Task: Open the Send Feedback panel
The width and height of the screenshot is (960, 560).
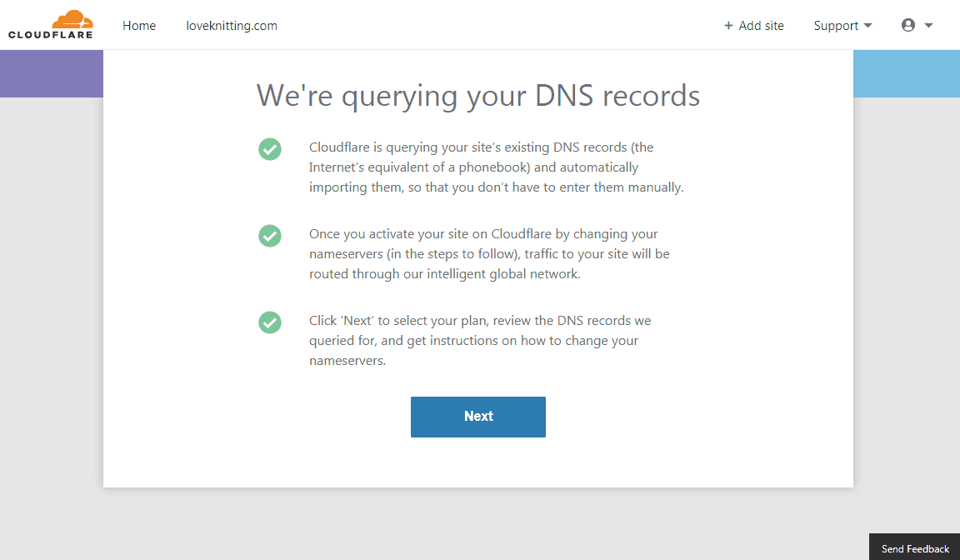Action: pos(915,548)
